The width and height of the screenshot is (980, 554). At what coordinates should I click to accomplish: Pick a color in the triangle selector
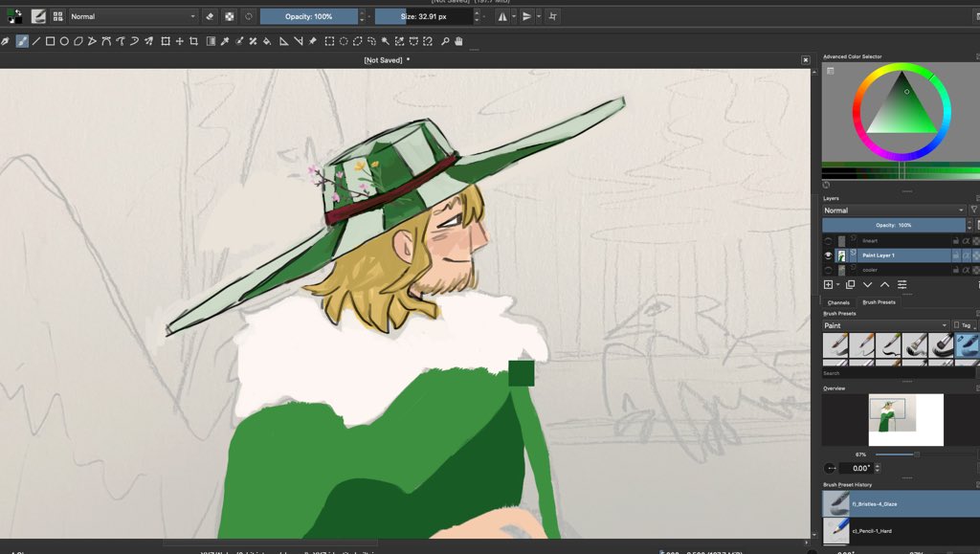click(902, 104)
